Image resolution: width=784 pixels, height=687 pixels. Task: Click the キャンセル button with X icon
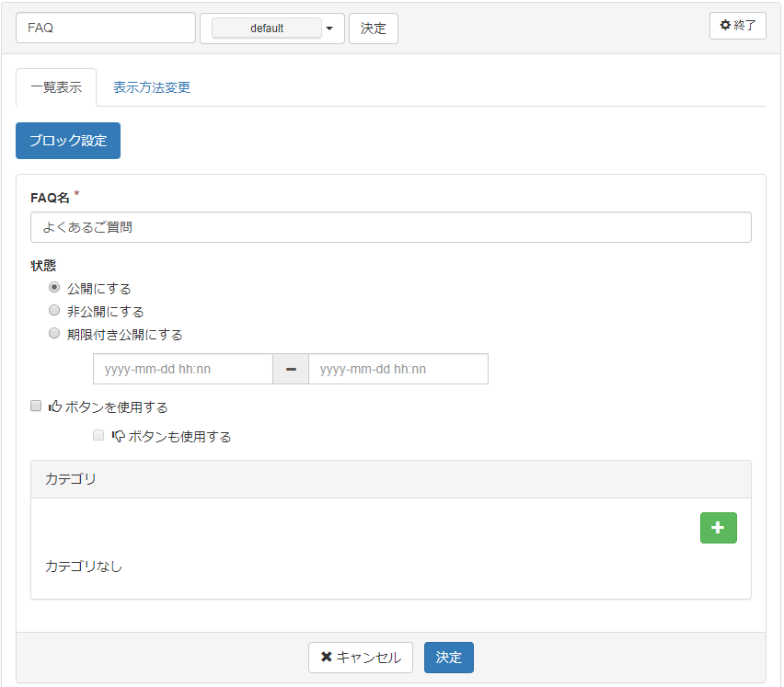pyautogui.click(x=360, y=658)
